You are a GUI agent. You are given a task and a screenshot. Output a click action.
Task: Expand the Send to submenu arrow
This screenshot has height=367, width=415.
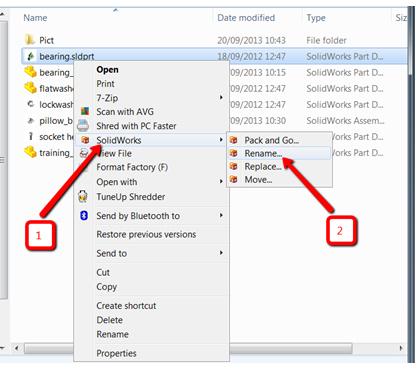coord(221,253)
